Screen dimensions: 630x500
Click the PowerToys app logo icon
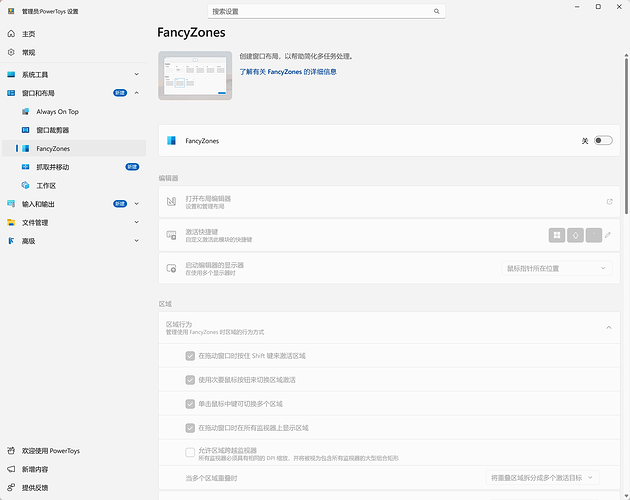(11, 11)
